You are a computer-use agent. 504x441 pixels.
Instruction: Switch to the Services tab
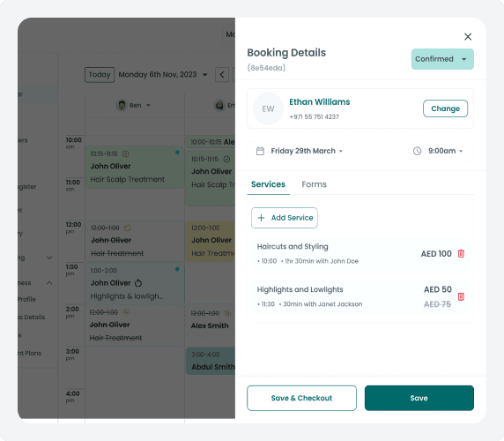pyautogui.click(x=268, y=184)
